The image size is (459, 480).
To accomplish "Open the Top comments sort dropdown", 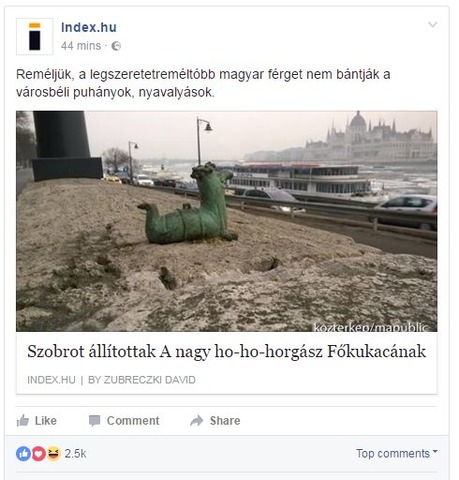I will 397,453.
